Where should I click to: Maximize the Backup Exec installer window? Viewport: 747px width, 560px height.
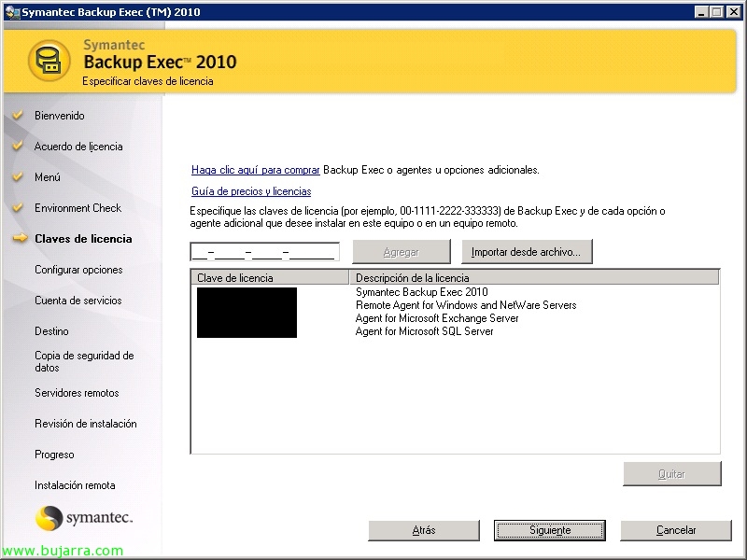point(716,12)
